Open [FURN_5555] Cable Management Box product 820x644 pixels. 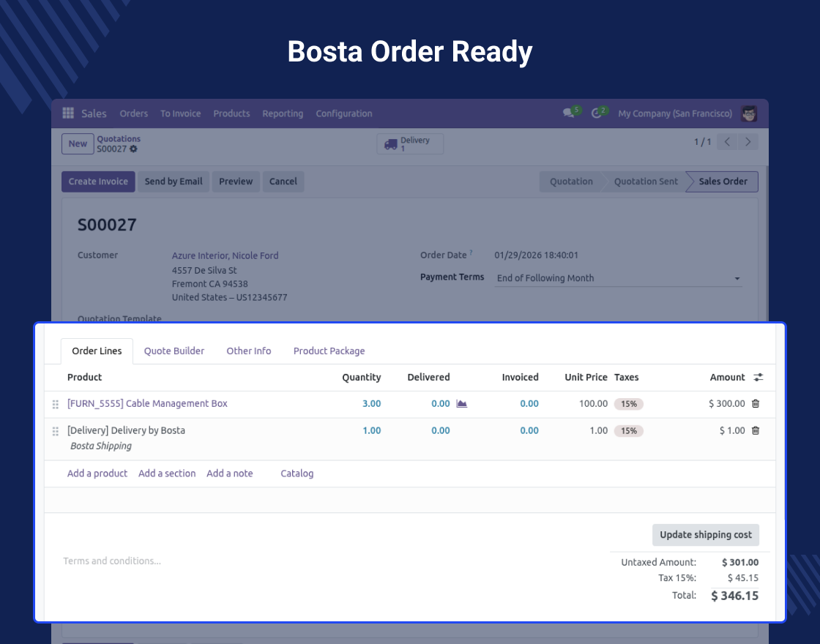(x=147, y=403)
